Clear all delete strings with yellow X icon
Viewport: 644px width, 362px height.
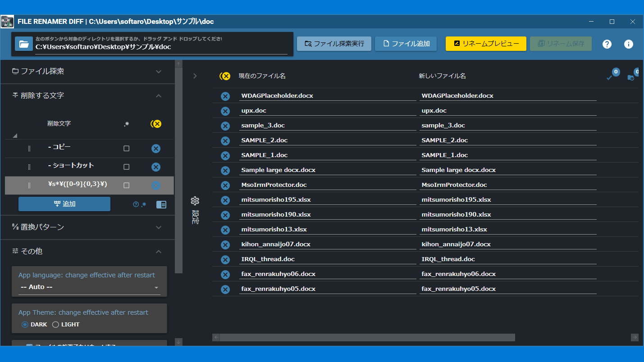[x=156, y=124]
